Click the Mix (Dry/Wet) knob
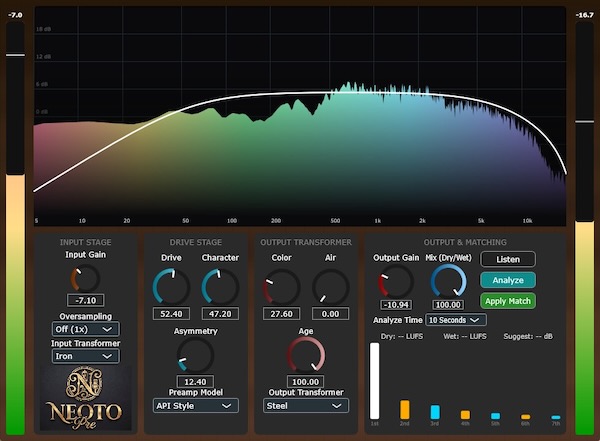Image resolution: width=600 pixels, height=441 pixels. point(448,282)
